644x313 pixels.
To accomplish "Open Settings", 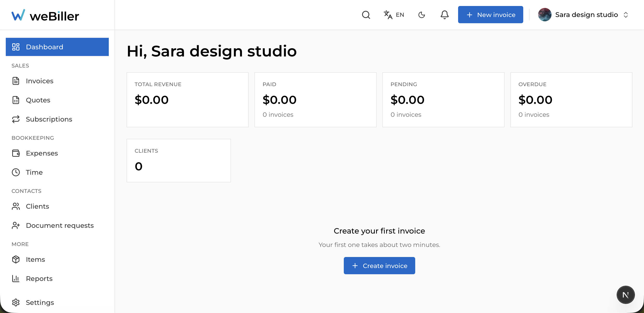I will point(57,302).
